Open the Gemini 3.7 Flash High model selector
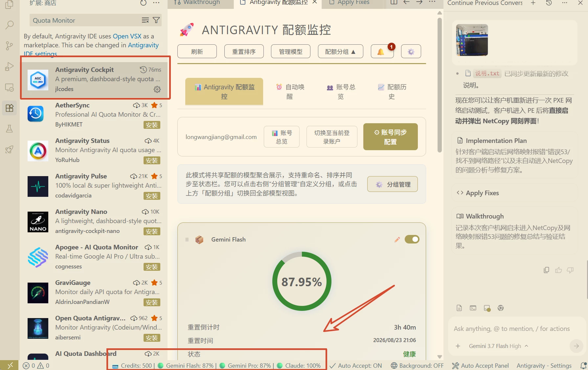Viewport: 588px width, 370px height. [x=498, y=346]
